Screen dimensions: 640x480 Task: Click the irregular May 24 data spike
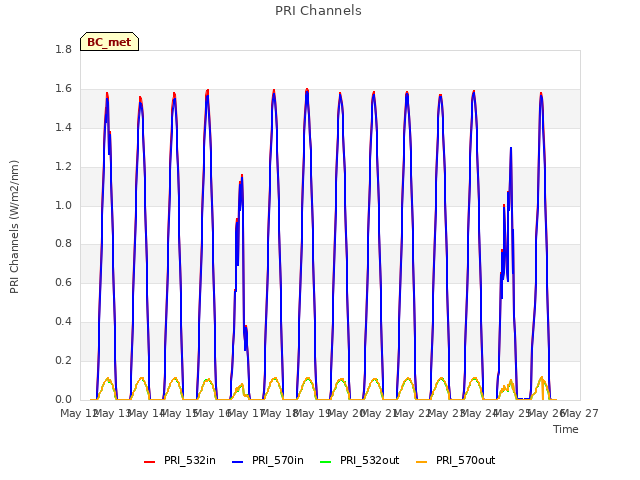[511, 149]
